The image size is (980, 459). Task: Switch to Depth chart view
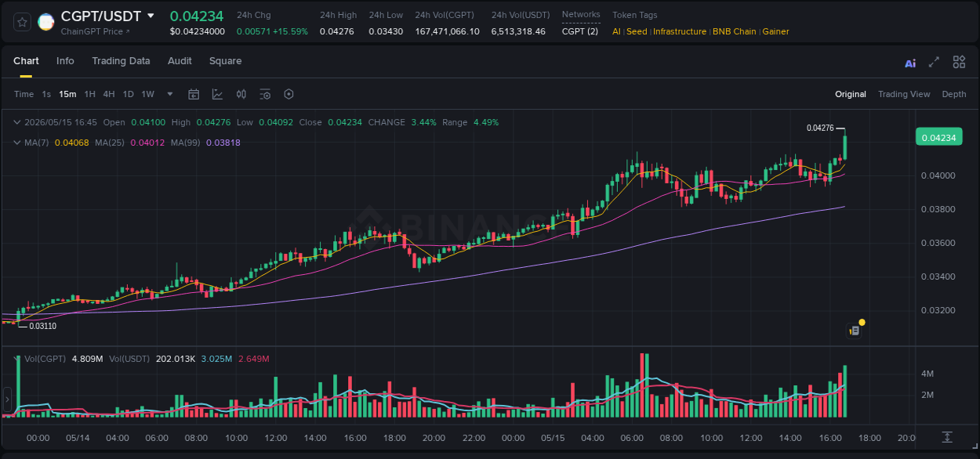(954, 94)
